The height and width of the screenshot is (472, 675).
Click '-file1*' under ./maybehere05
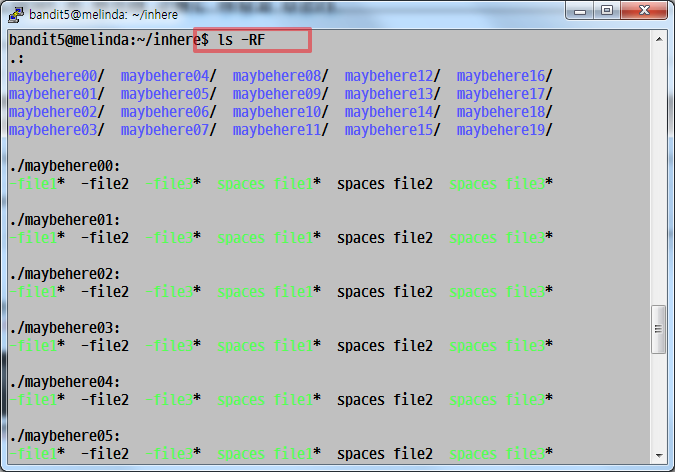[37, 453]
